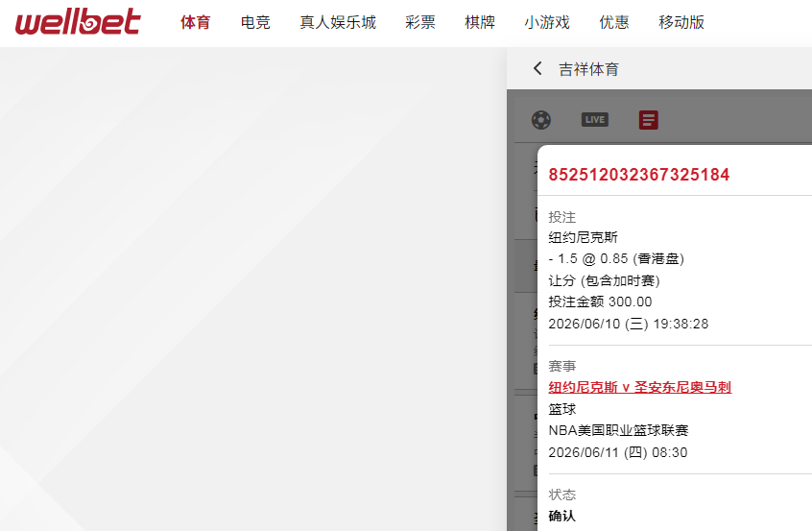Open the 真人娱乐城 live casino menu
The image size is (812, 531).
pos(338,22)
